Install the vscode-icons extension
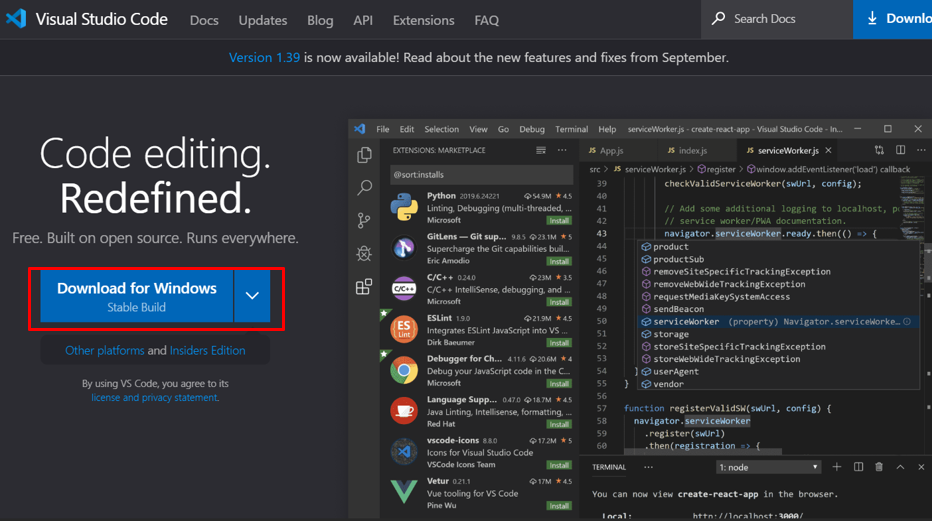The image size is (932, 521). click(x=559, y=465)
